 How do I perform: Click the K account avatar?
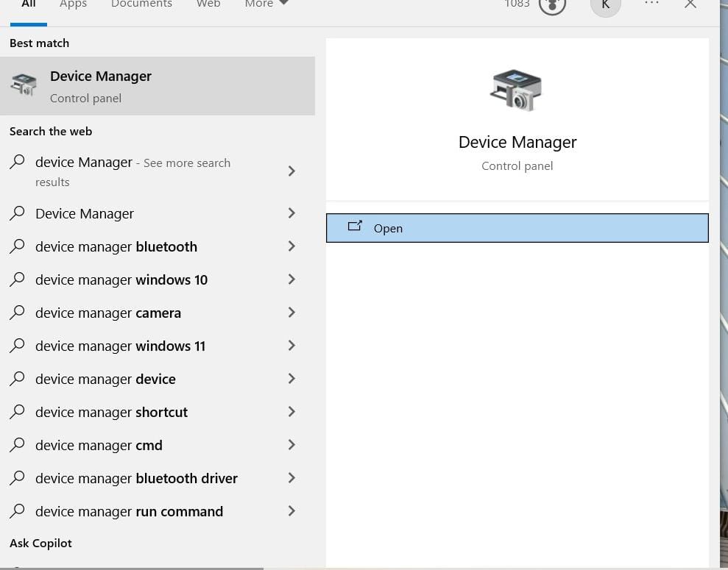click(x=605, y=4)
